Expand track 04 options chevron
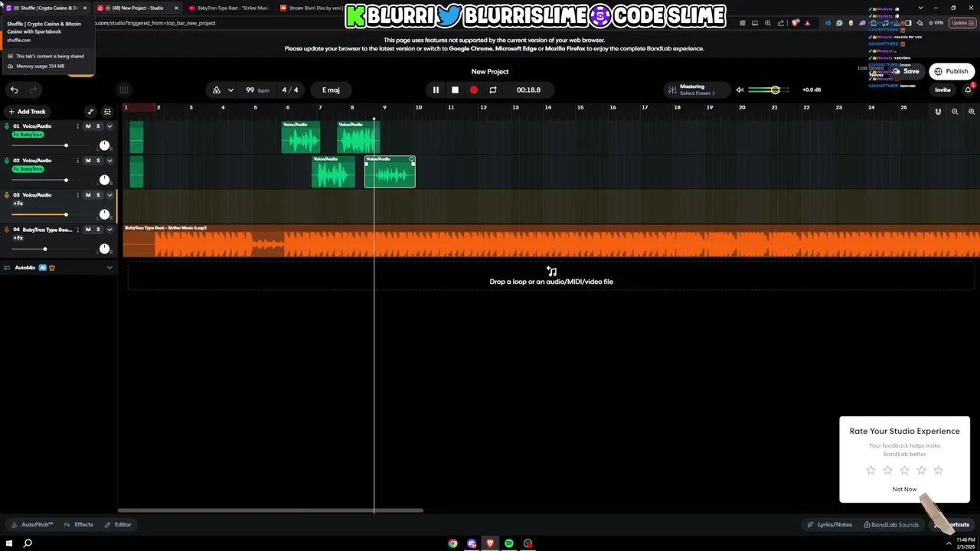Image resolution: width=980 pixels, height=551 pixels. pyautogui.click(x=109, y=230)
